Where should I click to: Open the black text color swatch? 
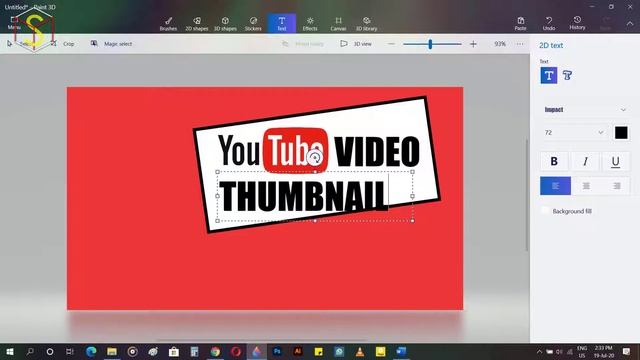[x=621, y=133]
